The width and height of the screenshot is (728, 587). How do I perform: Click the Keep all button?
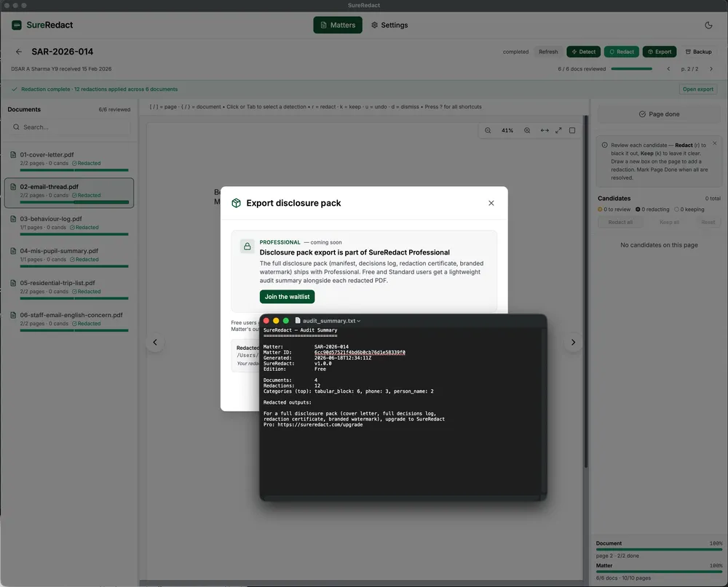[x=669, y=223]
